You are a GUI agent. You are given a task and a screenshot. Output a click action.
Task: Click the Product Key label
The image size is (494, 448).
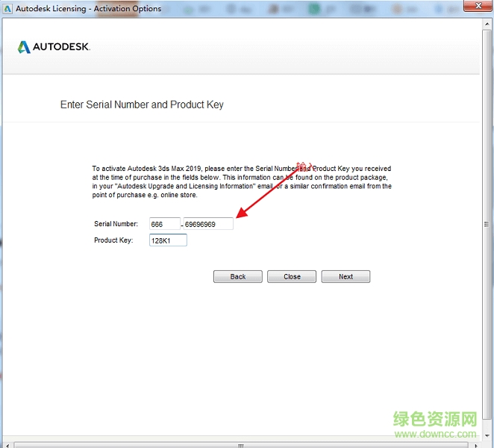click(x=113, y=240)
